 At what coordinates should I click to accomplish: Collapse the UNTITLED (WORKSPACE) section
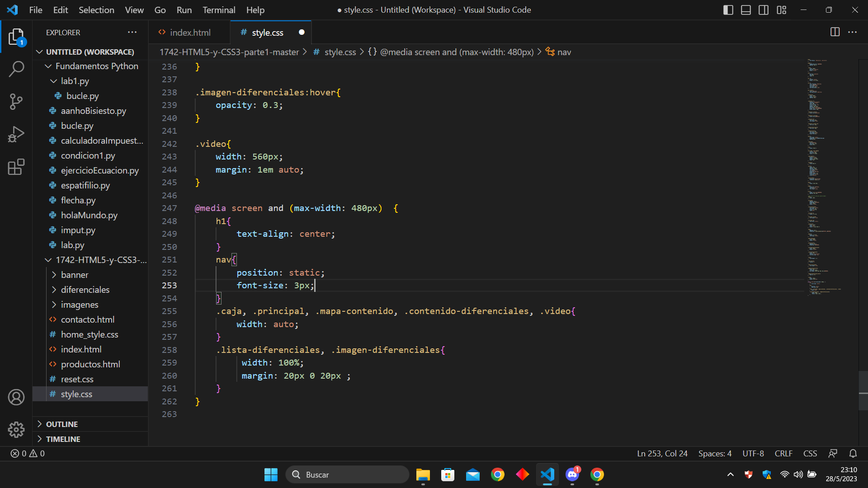click(x=90, y=52)
